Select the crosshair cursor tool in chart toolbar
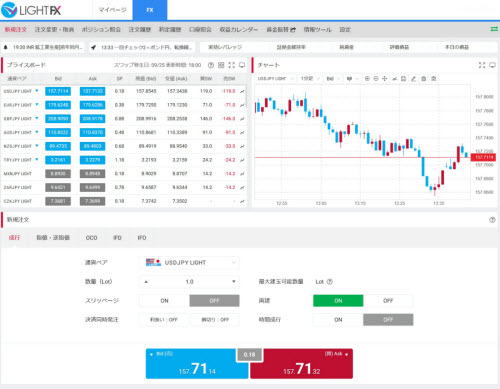Image resolution: width=500 pixels, height=389 pixels. click(x=385, y=79)
